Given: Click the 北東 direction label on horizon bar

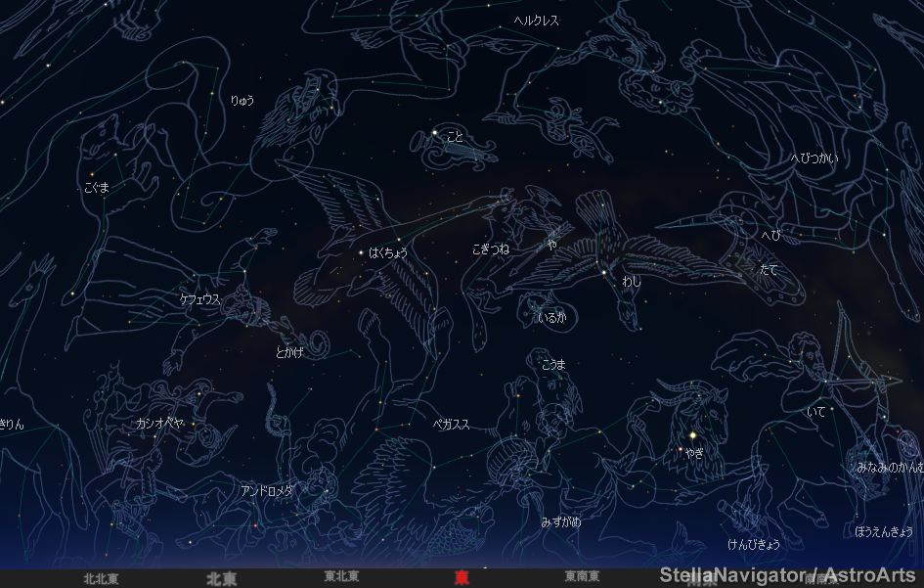Looking at the screenshot, I should (221, 578).
